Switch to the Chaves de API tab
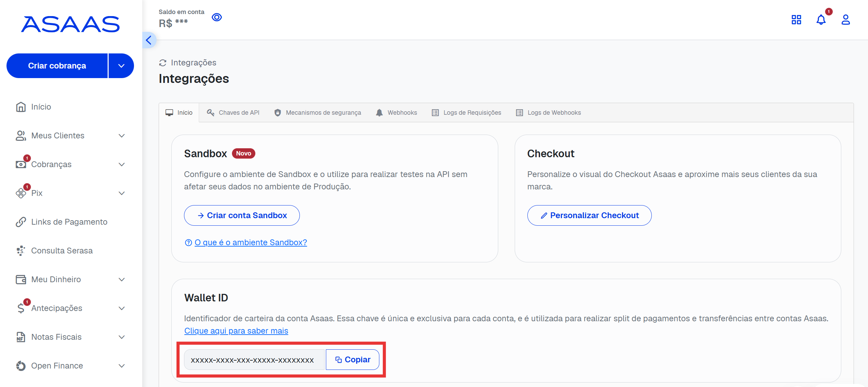This screenshot has height=387, width=868. point(233,113)
